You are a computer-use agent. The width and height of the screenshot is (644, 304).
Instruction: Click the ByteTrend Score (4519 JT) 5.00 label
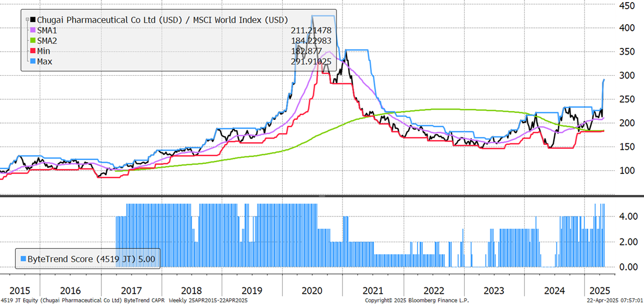92,259
